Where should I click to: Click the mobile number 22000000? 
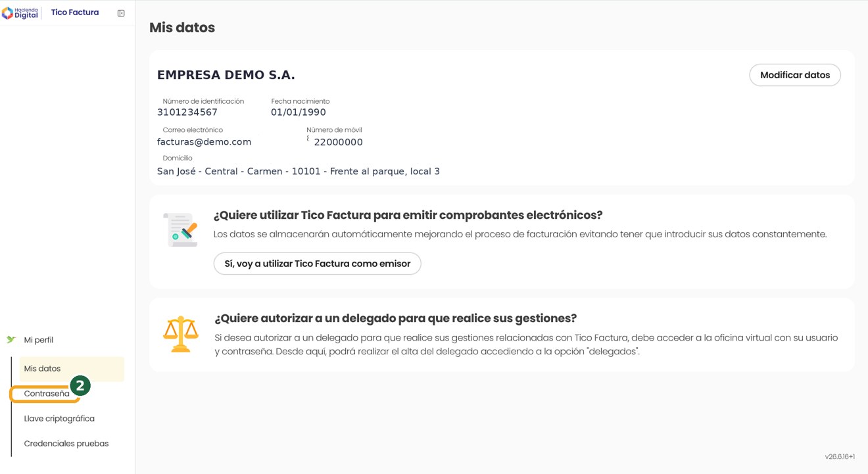click(x=338, y=142)
